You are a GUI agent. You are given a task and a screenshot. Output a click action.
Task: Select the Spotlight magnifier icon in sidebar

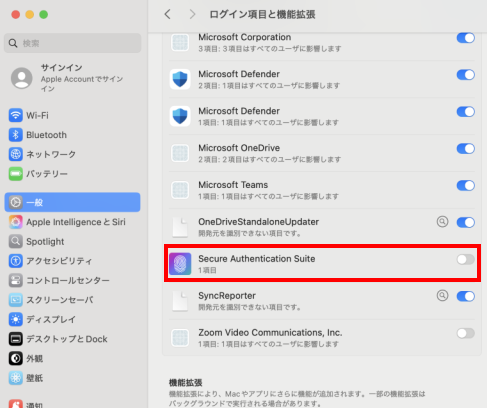pyautogui.click(x=16, y=241)
